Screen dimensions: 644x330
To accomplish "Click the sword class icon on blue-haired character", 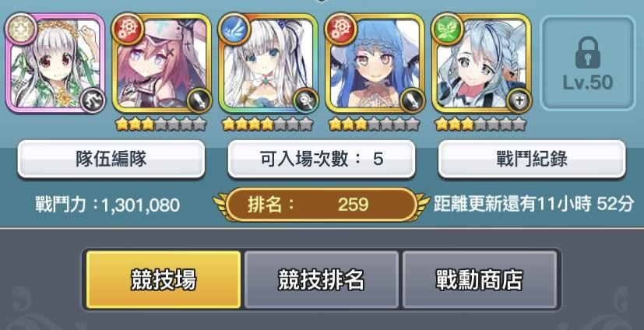I will 413,100.
